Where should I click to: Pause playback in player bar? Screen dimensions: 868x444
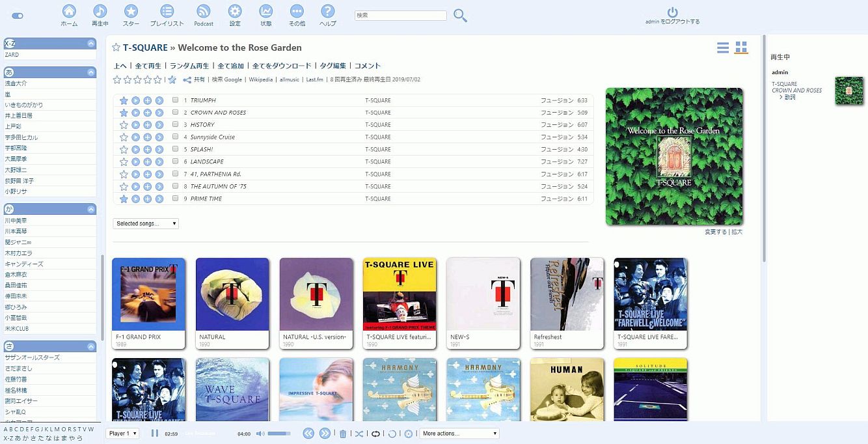pyautogui.click(x=155, y=434)
